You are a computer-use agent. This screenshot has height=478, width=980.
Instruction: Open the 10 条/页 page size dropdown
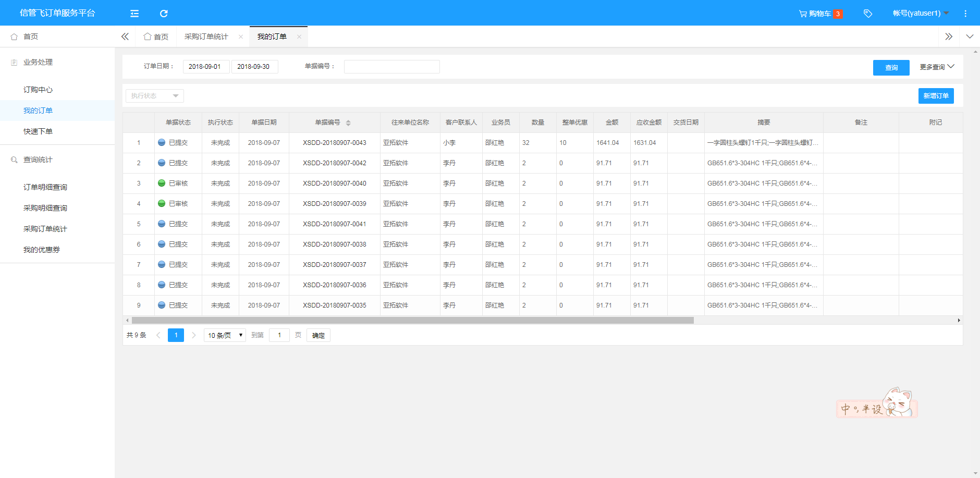coord(225,335)
